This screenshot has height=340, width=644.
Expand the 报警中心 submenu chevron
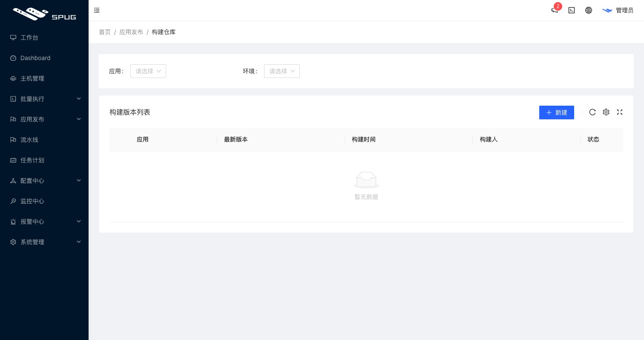click(79, 222)
